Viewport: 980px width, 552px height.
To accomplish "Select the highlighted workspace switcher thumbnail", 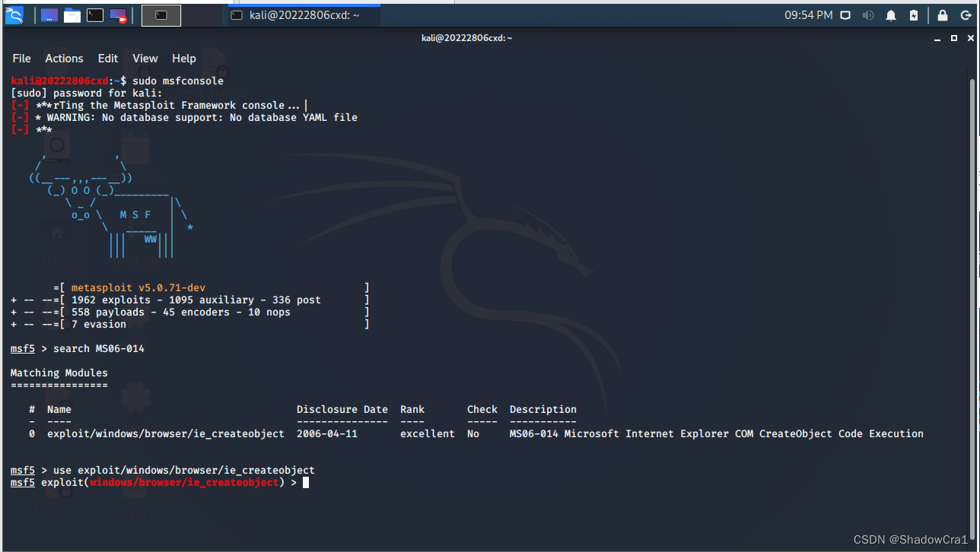I will (x=161, y=14).
